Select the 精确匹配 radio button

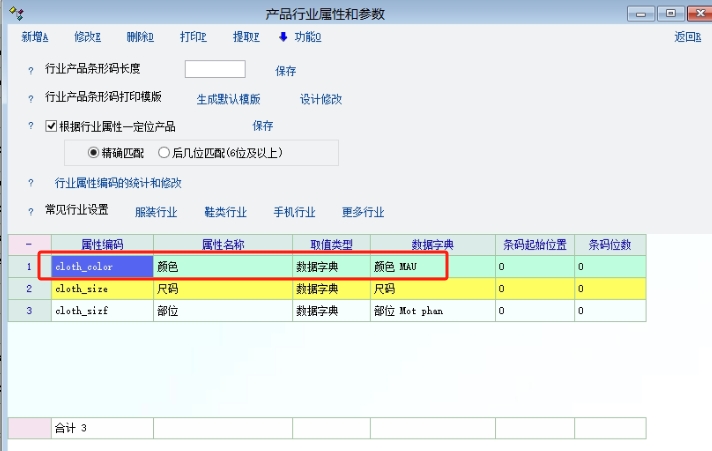[94, 153]
